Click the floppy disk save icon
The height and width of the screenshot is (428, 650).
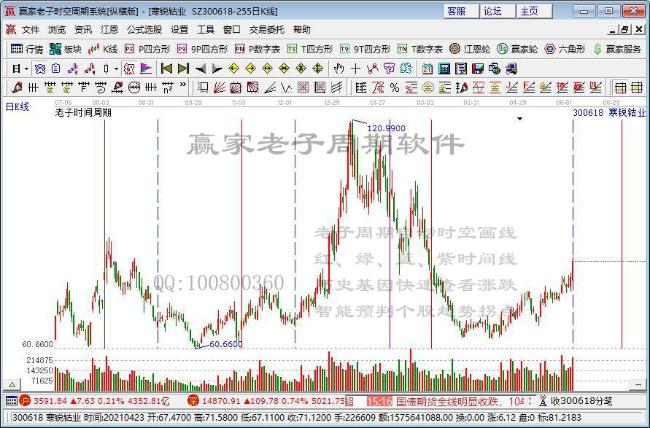coord(478,68)
